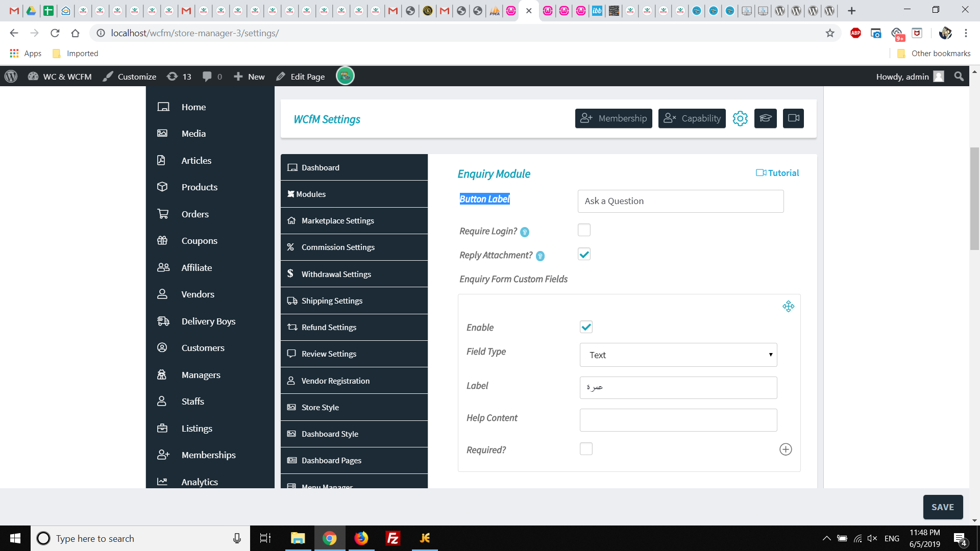Viewport: 980px width, 551px height.
Task: Open Memberships in the sidebar
Action: (210, 455)
